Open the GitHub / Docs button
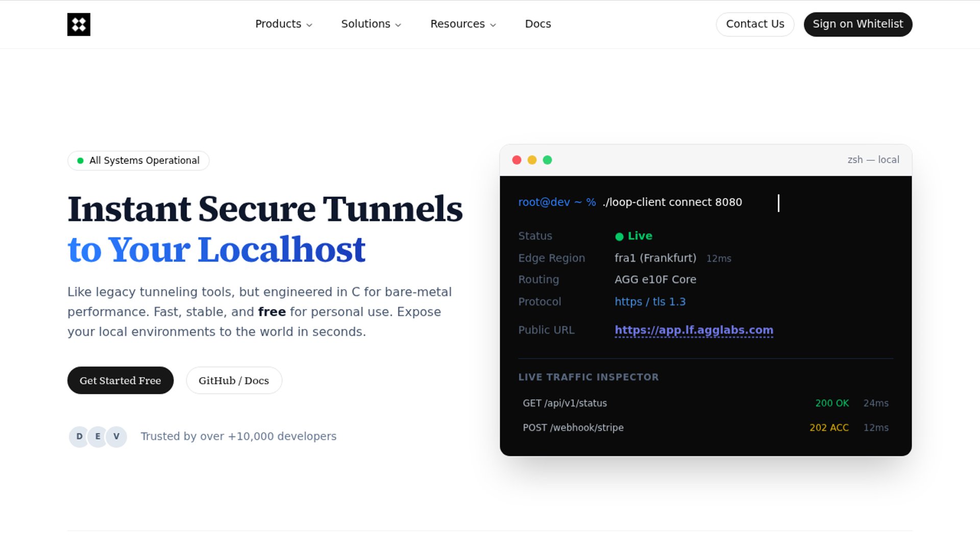 pyautogui.click(x=234, y=381)
